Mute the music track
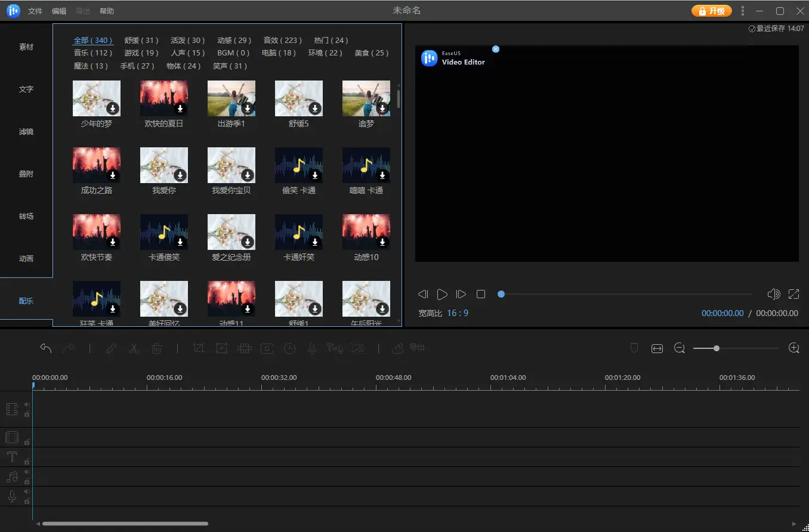Image resolution: width=809 pixels, height=532 pixels. click(27, 472)
